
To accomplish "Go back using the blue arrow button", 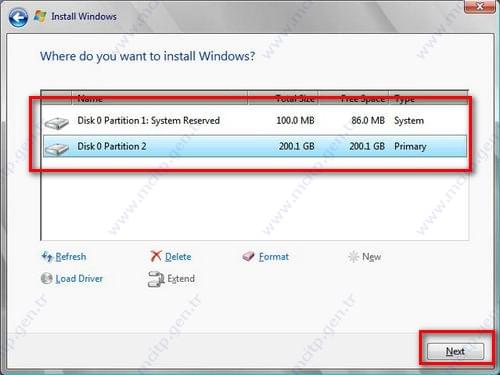I will 18,17.
